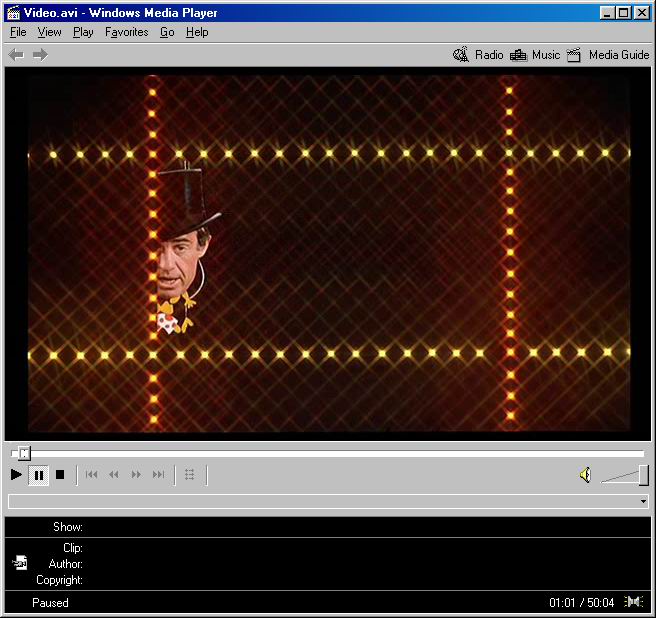This screenshot has height=618, width=656.
Task: Skip to previous track button
Action: [91, 474]
